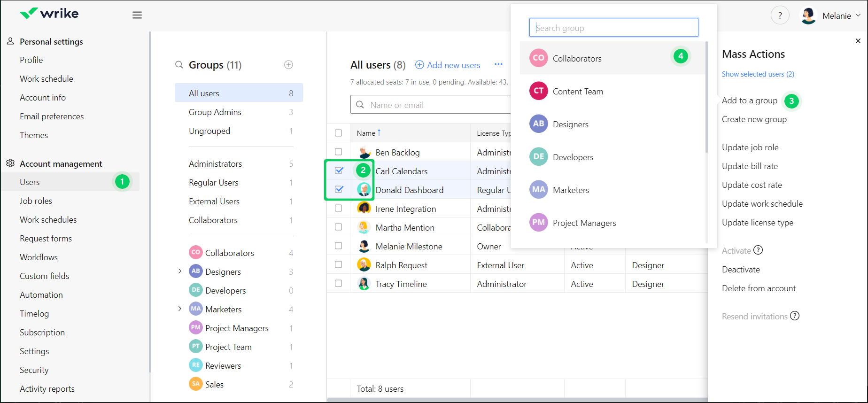Screen dimensions: 868x403
Task: Open the help question mark icon
Action: [x=780, y=15]
